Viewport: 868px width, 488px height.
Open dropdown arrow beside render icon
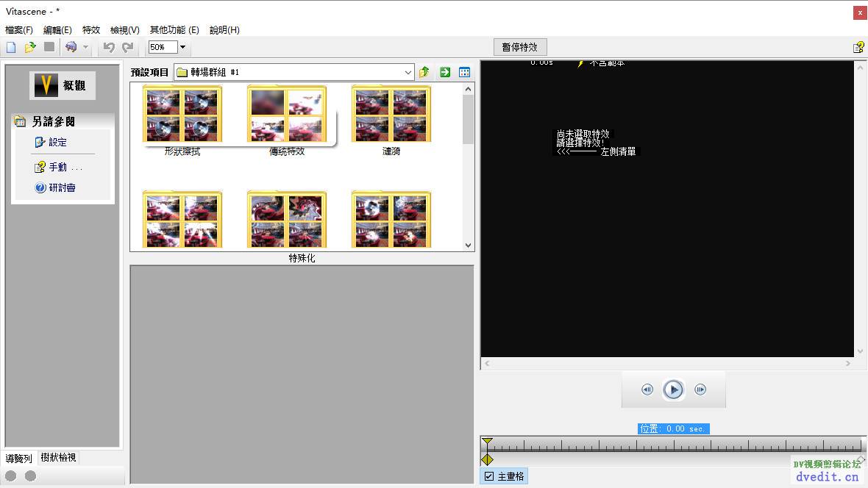pos(86,47)
